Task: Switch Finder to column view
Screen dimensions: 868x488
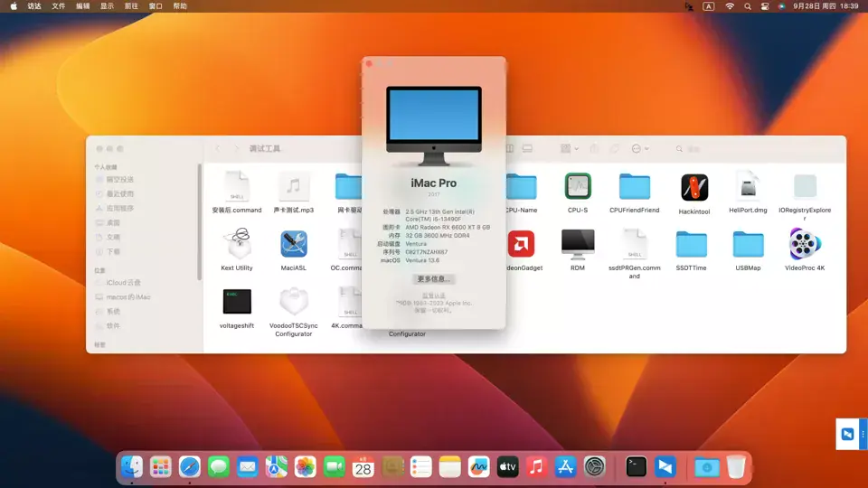Action: pos(510,148)
